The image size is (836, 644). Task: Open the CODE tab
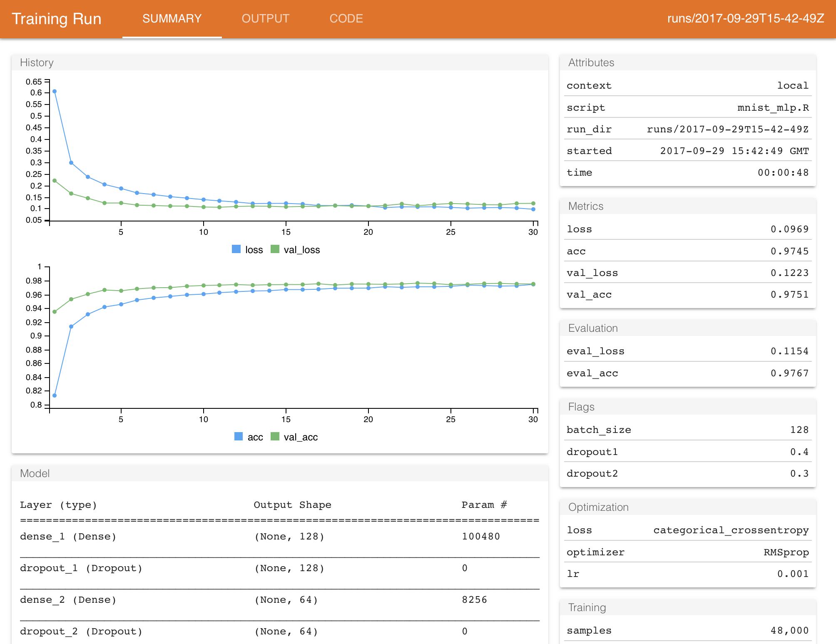[x=346, y=19]
